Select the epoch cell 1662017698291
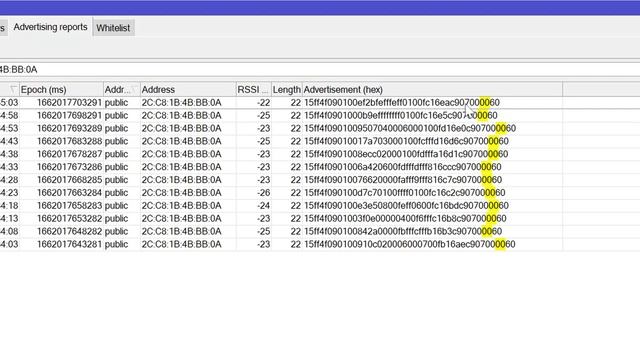 click(x=69, y=116)
